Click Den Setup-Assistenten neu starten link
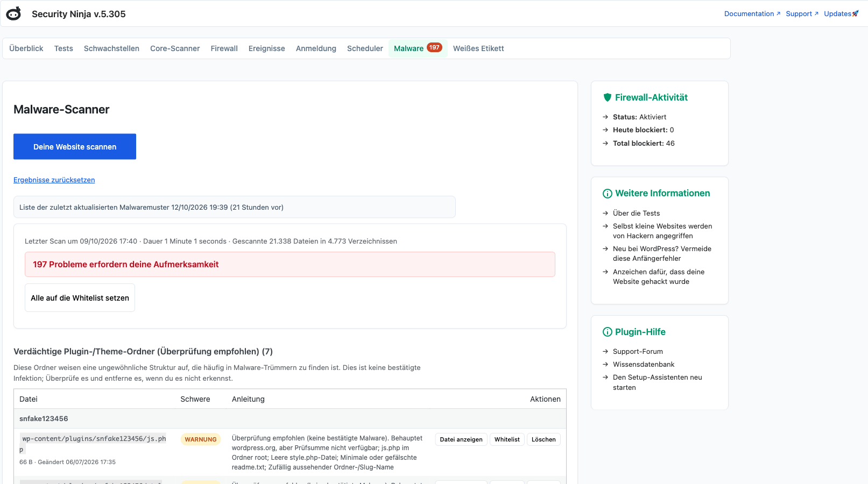The width and height of the screenshot is (868, 484). pos(658,382)
